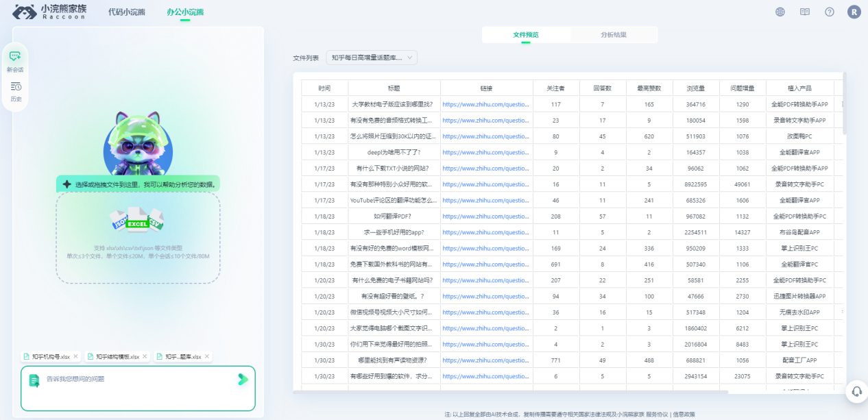Select increment cell 49061

click(x=743, y=184)
